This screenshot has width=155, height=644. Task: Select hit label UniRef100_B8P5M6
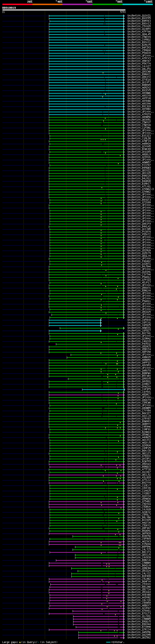[139, 546]
